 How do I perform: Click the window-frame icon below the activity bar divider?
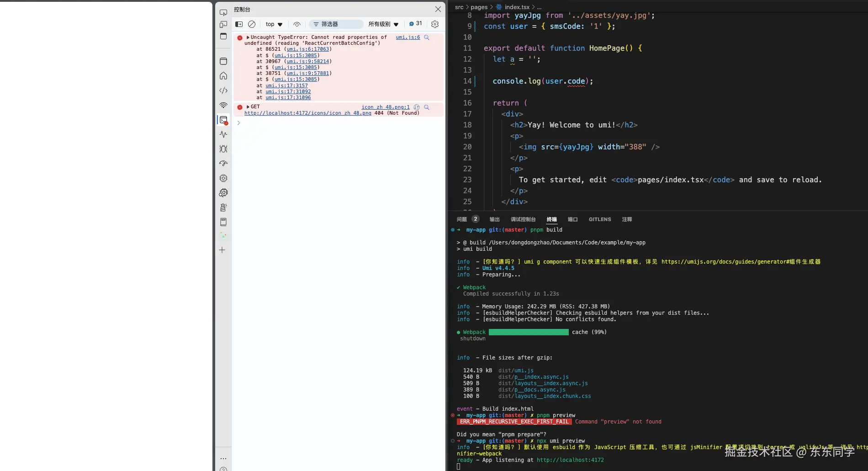click(223, 61)
